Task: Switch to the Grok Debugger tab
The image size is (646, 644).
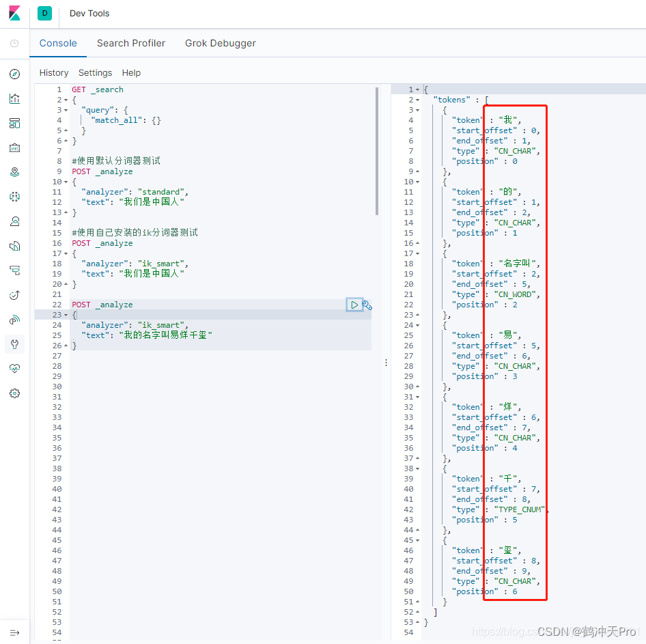Action: tap(220, 43)
